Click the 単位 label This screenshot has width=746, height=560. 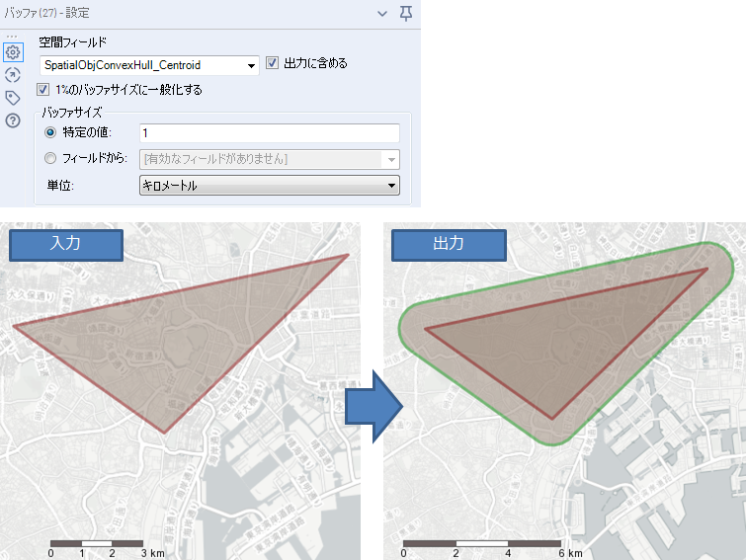(60, 186)
